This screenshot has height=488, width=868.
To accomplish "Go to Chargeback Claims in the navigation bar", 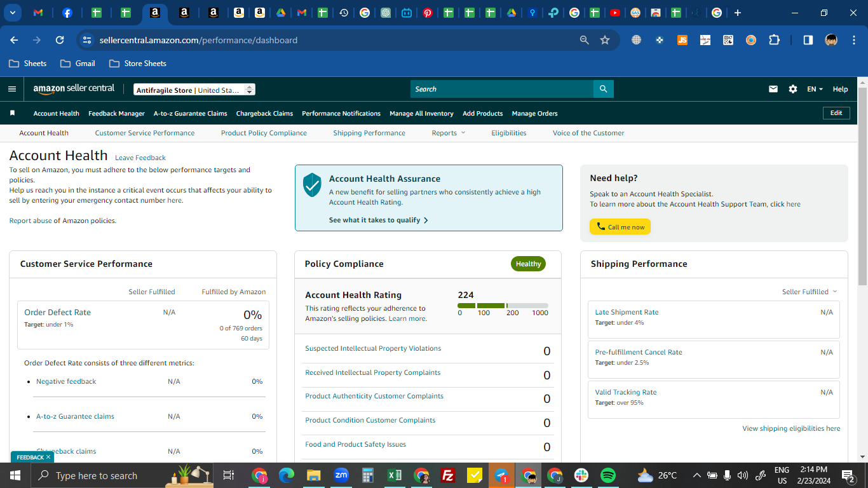I will coord(264,113).
